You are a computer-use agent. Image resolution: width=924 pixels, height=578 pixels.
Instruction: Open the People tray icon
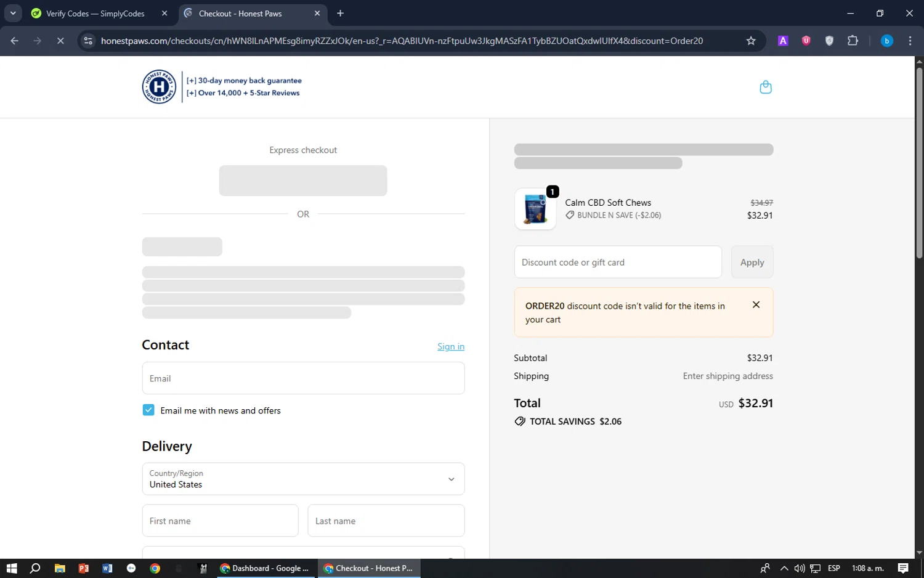[765, 568]
